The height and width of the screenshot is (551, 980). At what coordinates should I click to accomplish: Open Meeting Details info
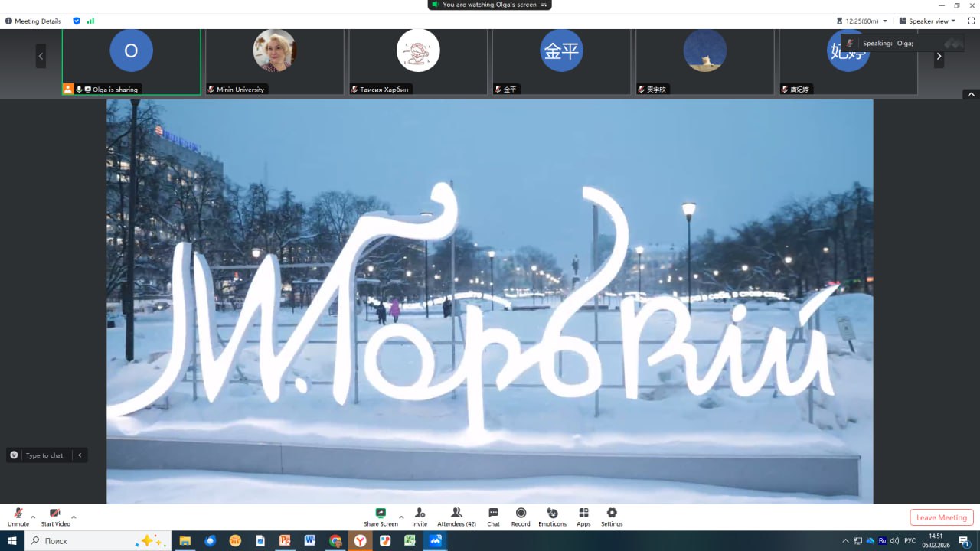point(34,21)
